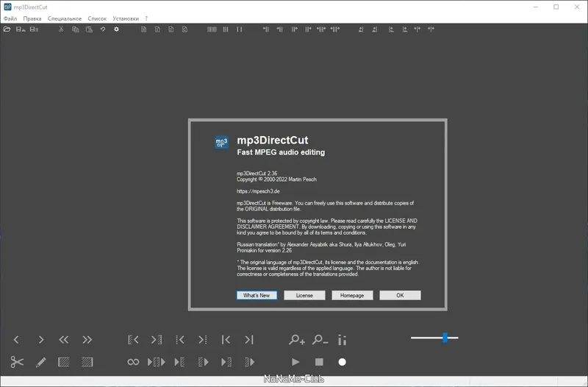Go to previous cue (dotted line, left arrow)
Screen dimensions: 588x387
click(179, 340)
